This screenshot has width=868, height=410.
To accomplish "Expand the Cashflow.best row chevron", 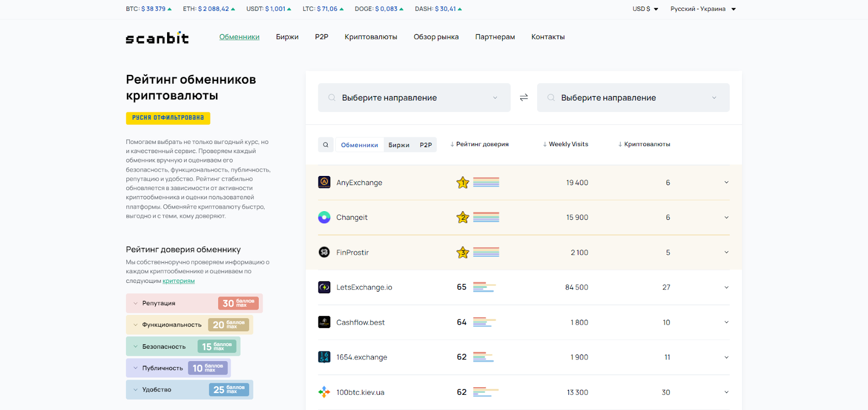I will pos(726,322).
